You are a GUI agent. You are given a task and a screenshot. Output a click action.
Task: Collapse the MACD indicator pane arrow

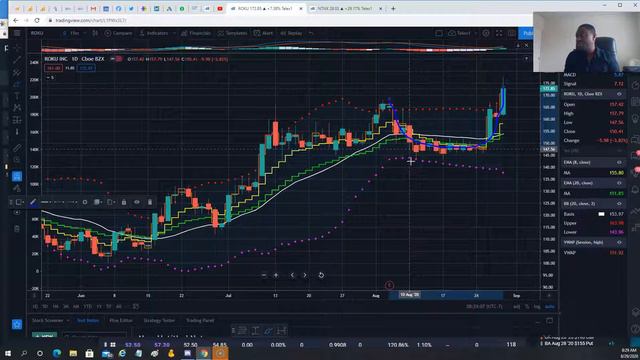click(x=518, y=45)
